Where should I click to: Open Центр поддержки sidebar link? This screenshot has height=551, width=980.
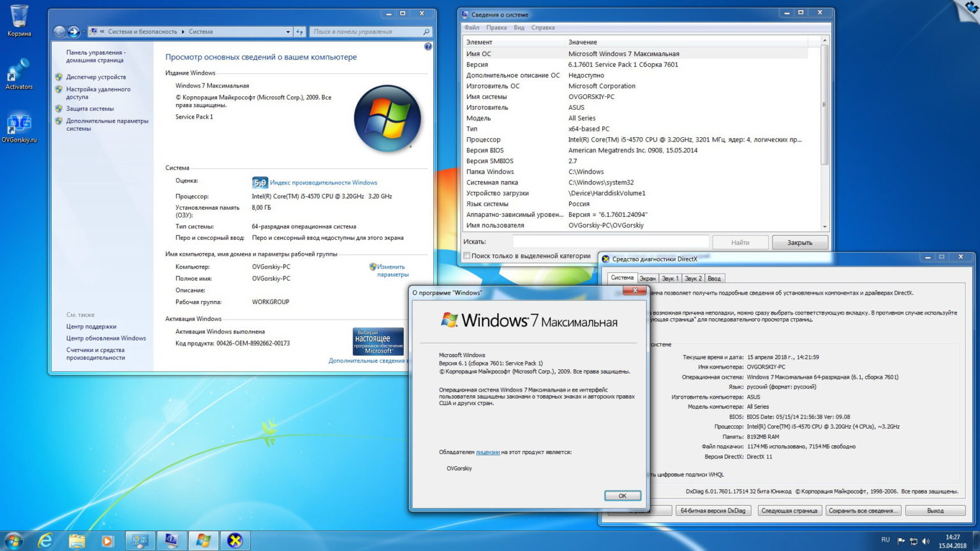point(91,326)
